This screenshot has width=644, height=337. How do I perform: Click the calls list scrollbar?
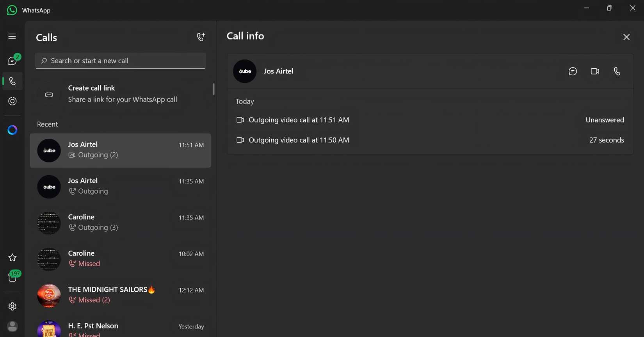(x=213, y=89)
